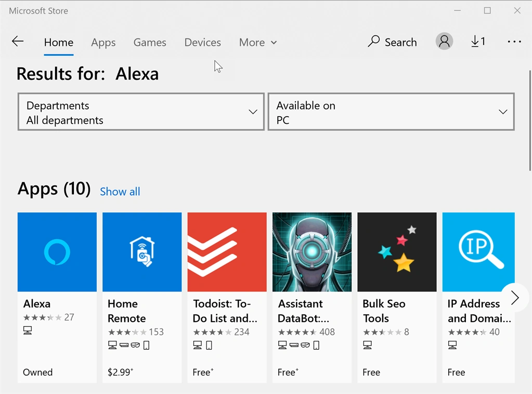Image resolution: width=532 pixels, height=394 pixels.
Task: Switch to the Games tab
Action: (x=150, y=43)
